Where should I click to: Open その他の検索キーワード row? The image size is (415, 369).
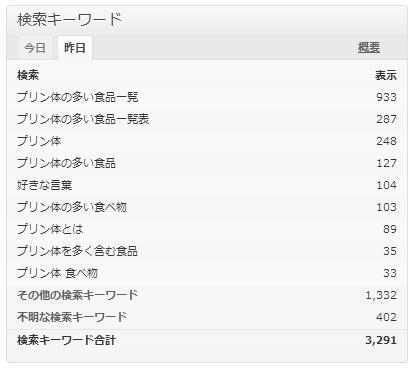pos(207,295)
